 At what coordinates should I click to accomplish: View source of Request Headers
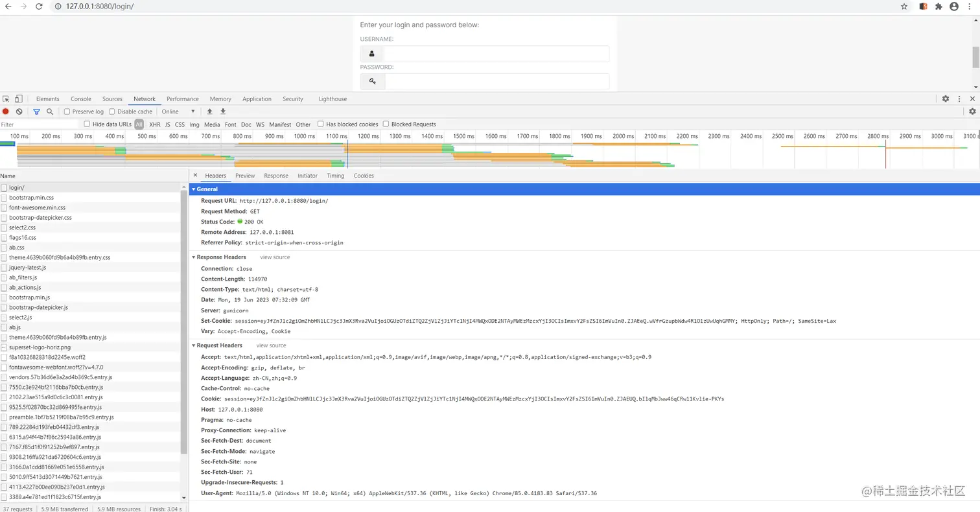point(271,345)
